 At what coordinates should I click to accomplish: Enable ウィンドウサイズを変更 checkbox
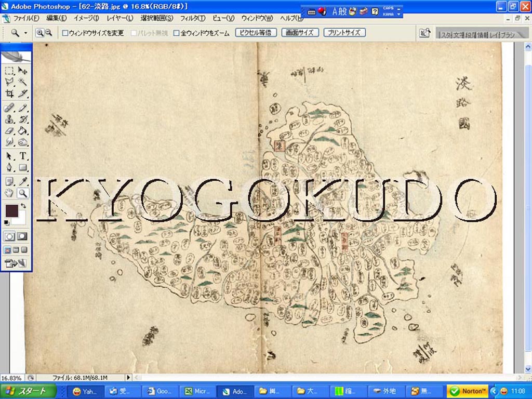coord(65,33)
